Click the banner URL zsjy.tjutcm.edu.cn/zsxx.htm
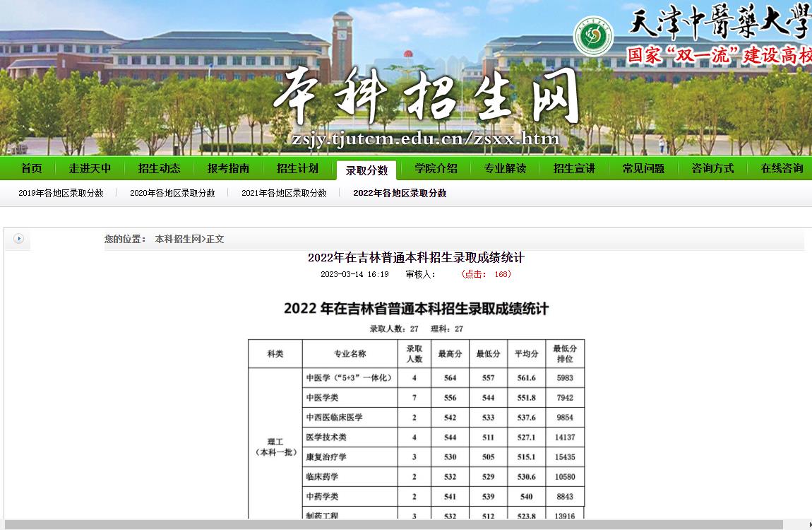 point(426,139)
